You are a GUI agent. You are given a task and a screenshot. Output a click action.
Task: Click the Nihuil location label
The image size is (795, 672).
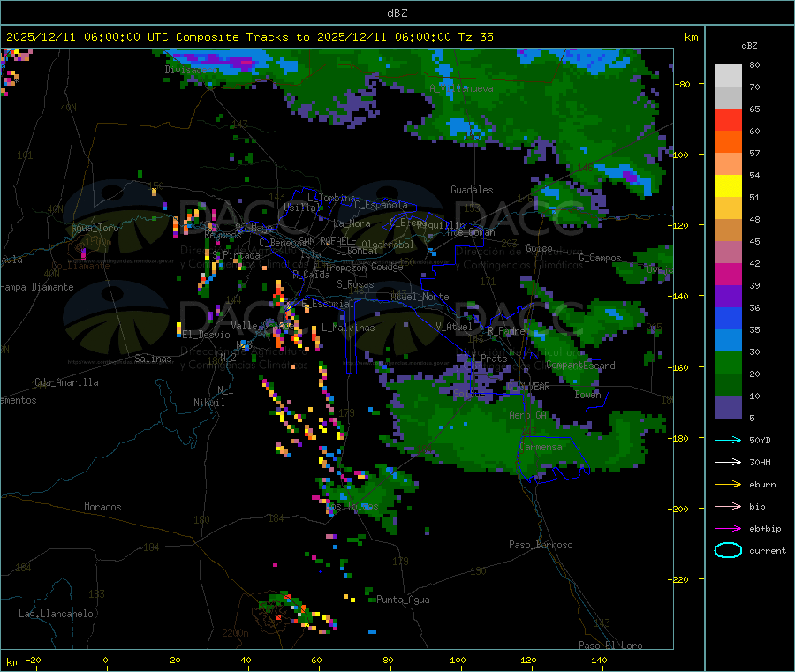209,403
